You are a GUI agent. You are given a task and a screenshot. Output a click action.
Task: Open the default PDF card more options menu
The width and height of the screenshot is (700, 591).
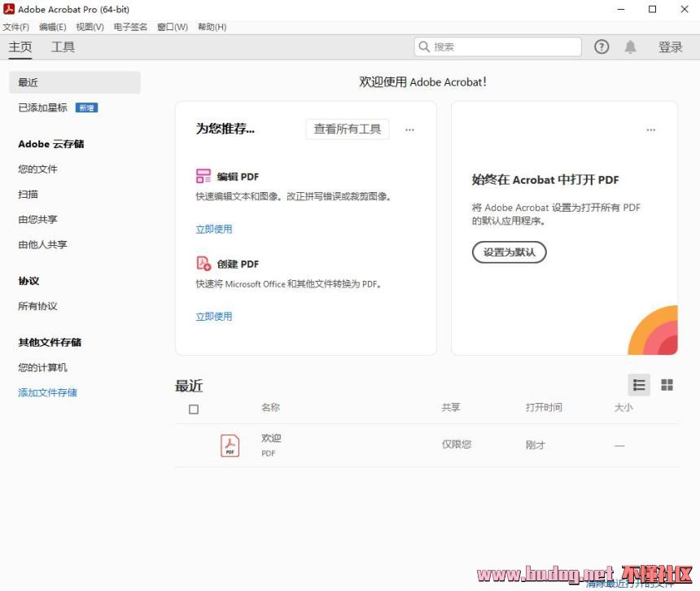[x=651, y=130]
